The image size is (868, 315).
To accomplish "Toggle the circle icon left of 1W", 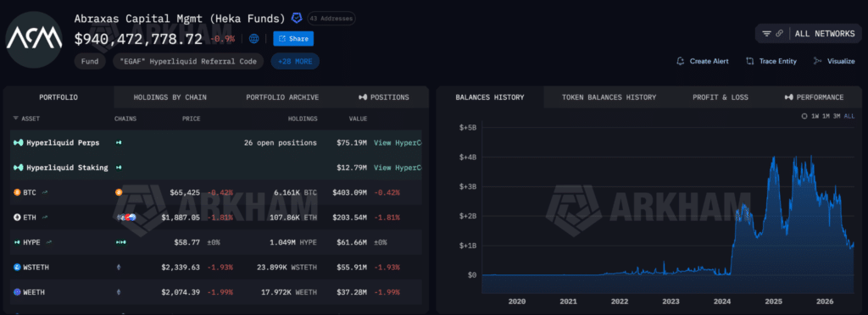I will (x=805, y=116).
